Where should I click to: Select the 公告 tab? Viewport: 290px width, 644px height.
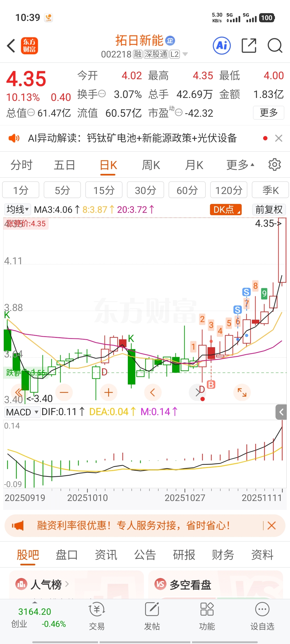coord(145,555)
